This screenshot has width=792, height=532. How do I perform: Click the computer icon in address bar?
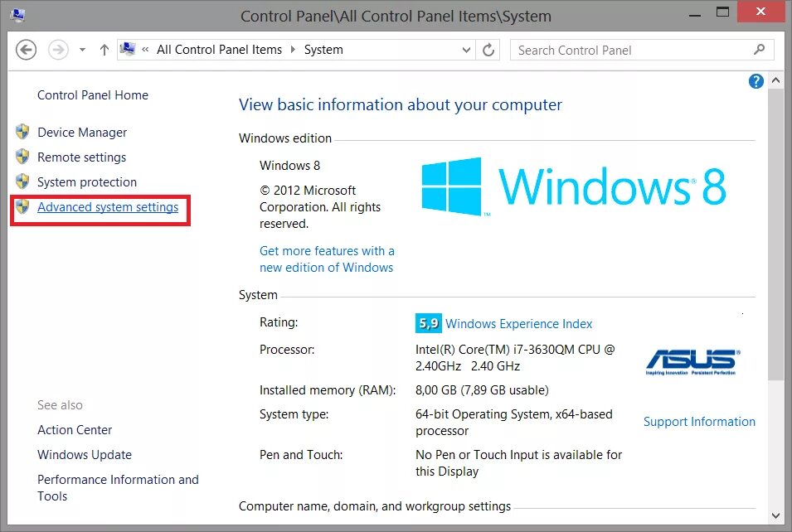point(128,50)
